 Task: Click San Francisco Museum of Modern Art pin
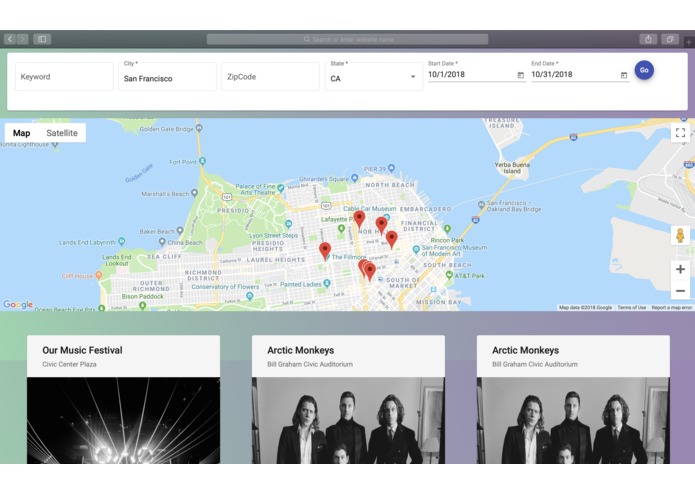(416, 249)
